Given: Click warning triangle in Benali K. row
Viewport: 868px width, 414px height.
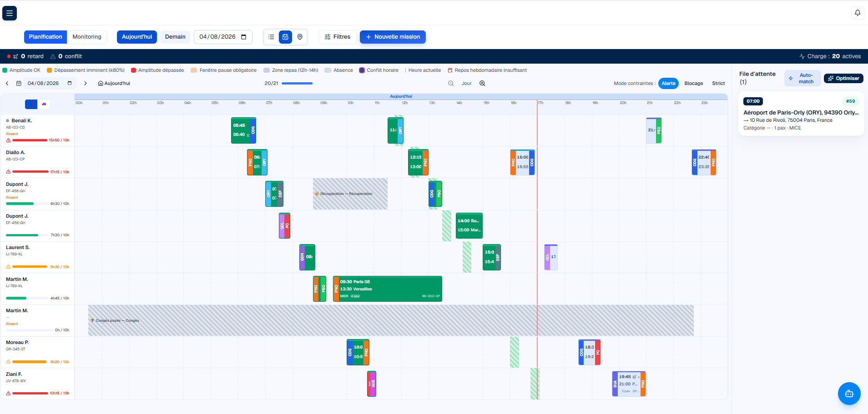Looking at the screenshot, I should click(x=8, y=140).
